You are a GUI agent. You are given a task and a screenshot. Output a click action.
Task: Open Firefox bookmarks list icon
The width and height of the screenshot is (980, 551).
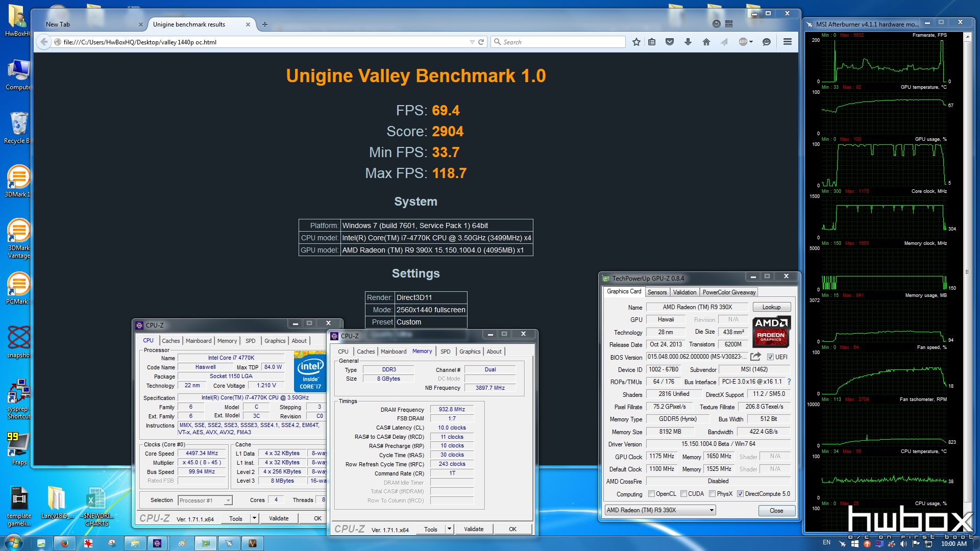[x=652, y=42]
